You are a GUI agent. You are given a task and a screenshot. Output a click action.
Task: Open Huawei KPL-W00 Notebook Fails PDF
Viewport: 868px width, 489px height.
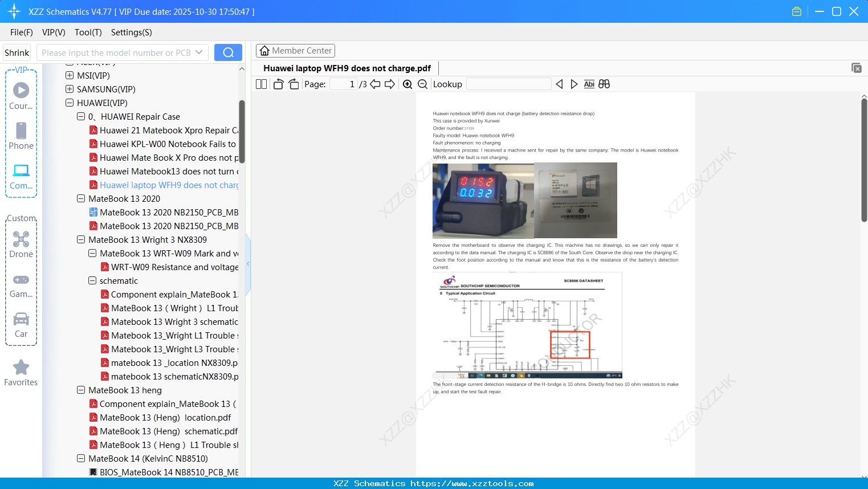click(163, 144)
